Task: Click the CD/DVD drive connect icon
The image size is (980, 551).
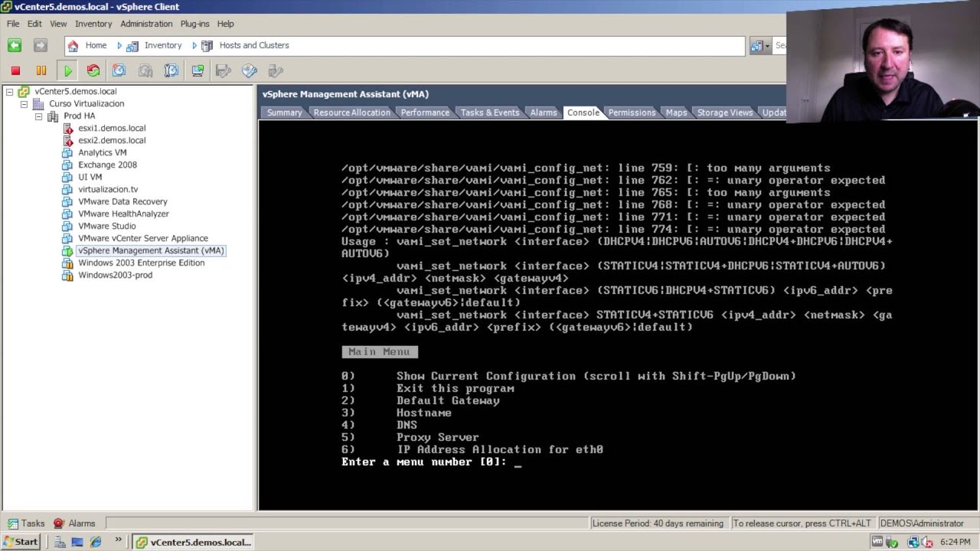Action: tap(250, 70)
